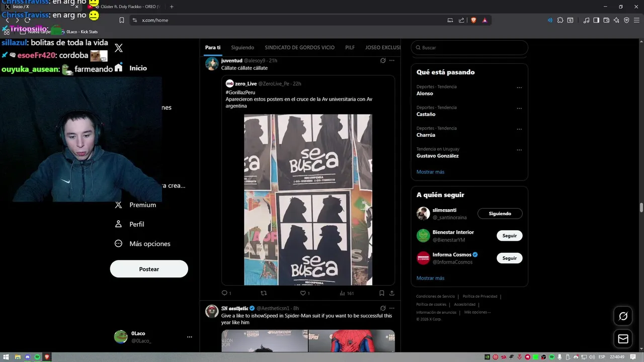Open options for Charrúa trend
Image resolution: width=644 pixels, height=362 pixels.
[x=519, y=129]
